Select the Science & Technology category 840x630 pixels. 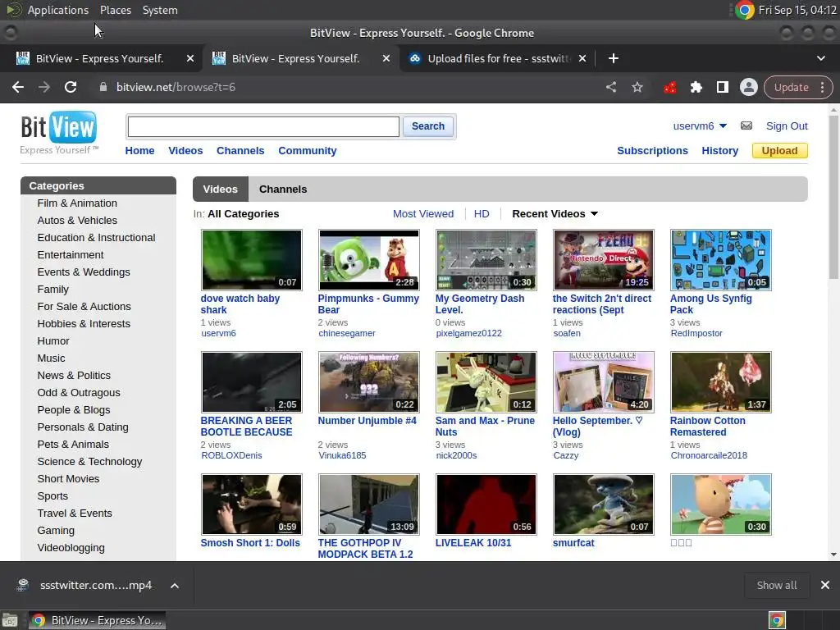coord(89,461)
